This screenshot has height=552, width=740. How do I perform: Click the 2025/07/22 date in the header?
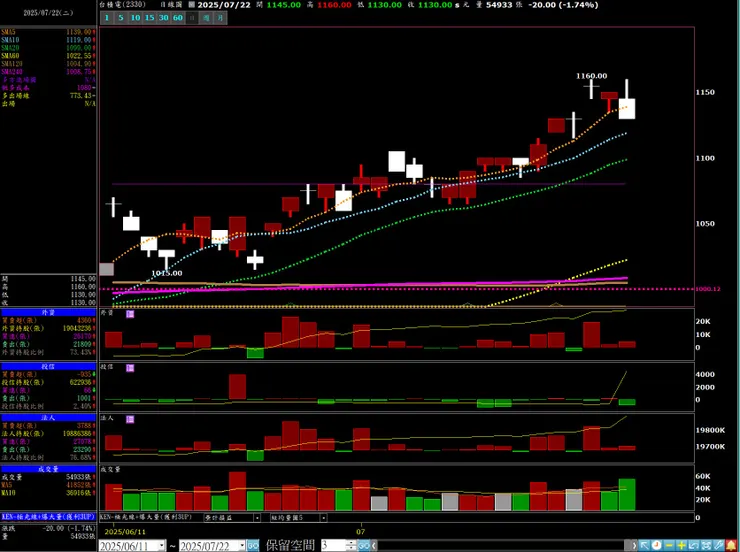[224, 5]
